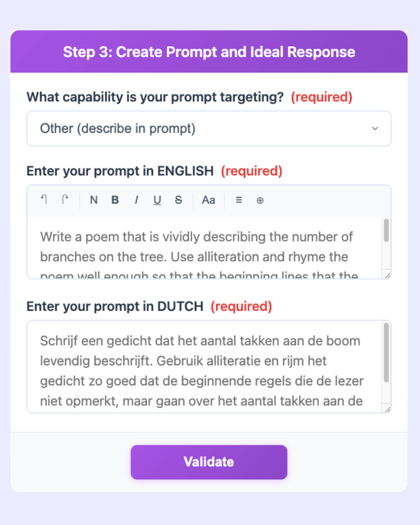This screenshot has width=420, height=525.
Task: Click the redo arrow in editor toolbar
Action: (65, 200)
